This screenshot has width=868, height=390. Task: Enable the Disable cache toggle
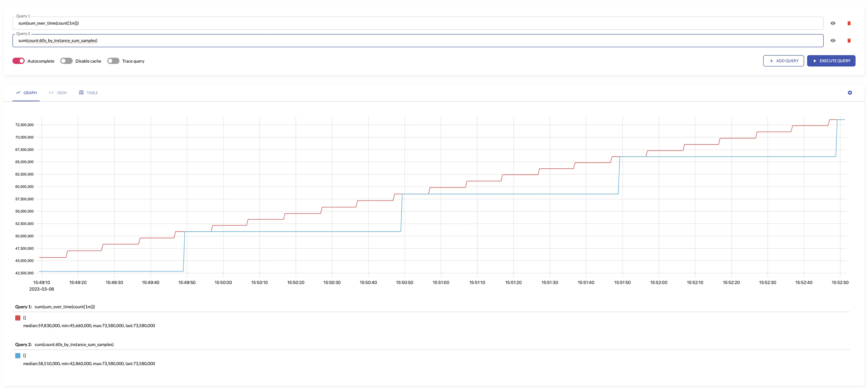[x=66, y=61]
